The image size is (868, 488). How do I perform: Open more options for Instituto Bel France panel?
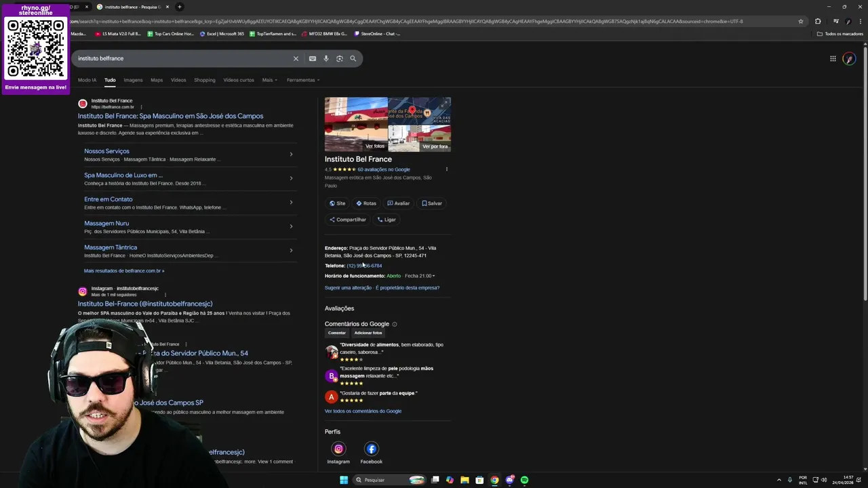(446, 169)
